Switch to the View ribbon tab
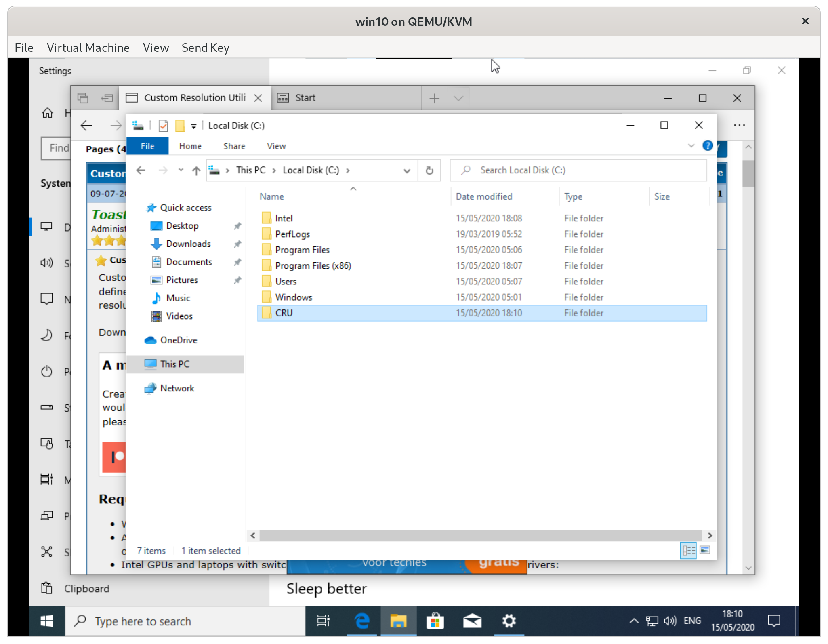Image resolution: width=828 pixels, height=644 pixels. [276, 146]
